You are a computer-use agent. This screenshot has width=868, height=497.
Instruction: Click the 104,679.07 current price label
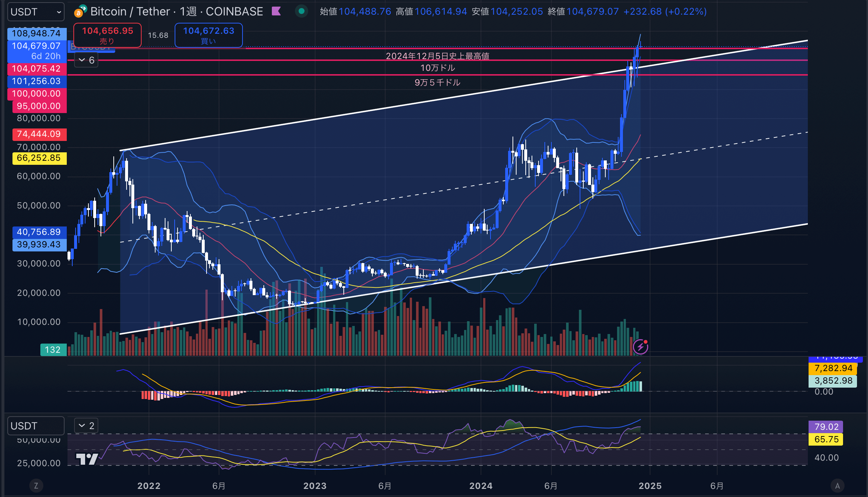coord(37,51)
